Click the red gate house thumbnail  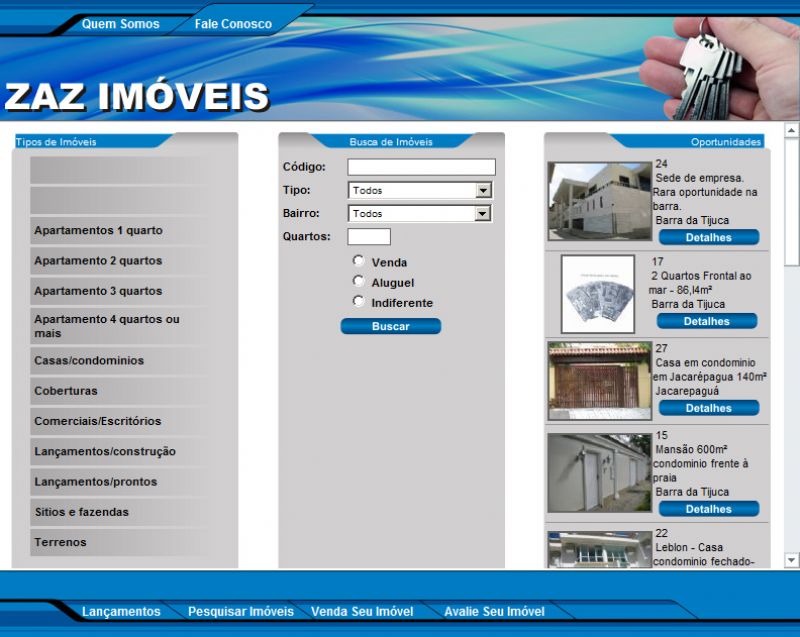tap(599, 380)
